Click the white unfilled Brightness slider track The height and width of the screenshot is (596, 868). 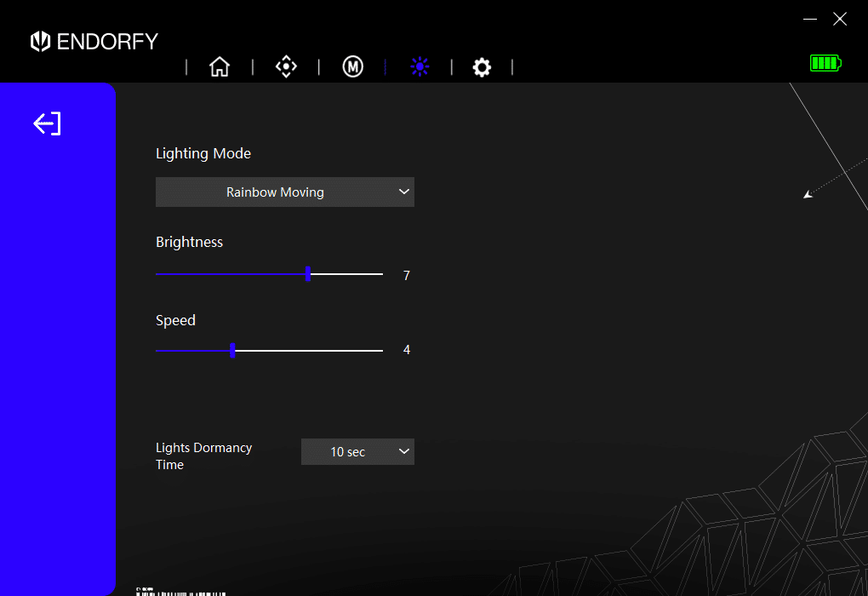pos(347,274)
